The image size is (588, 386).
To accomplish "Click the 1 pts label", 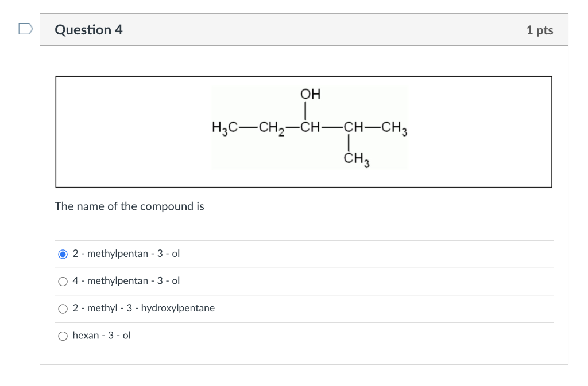I will click(x=540, y=30).
